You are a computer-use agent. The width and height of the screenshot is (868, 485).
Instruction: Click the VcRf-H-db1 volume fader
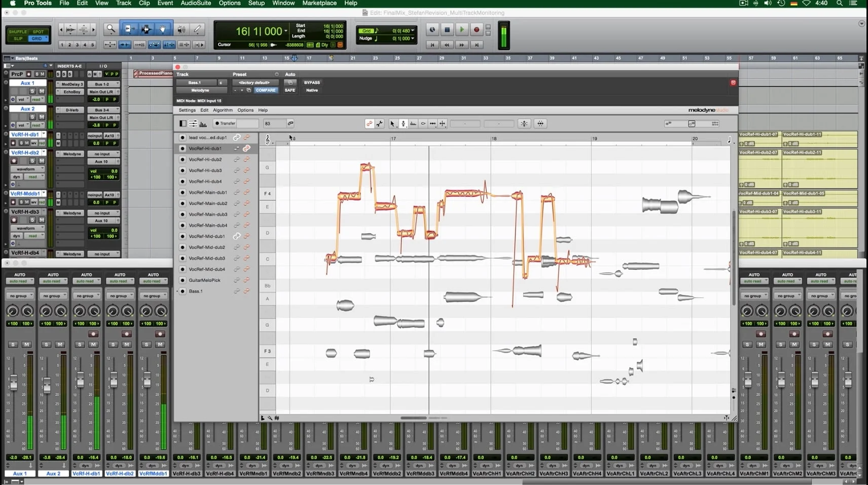81,379
